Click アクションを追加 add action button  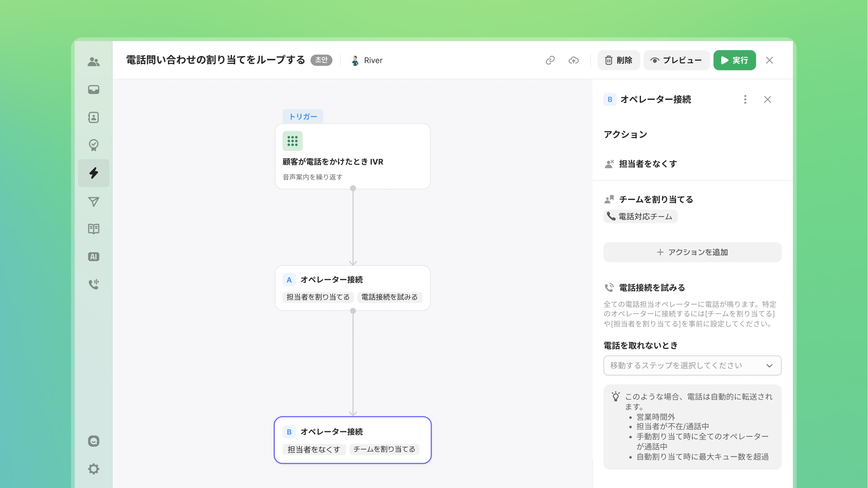[692, 252]
